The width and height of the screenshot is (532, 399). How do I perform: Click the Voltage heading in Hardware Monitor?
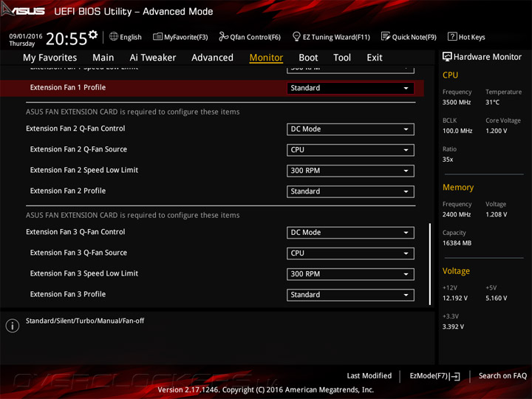coord(456,271)
